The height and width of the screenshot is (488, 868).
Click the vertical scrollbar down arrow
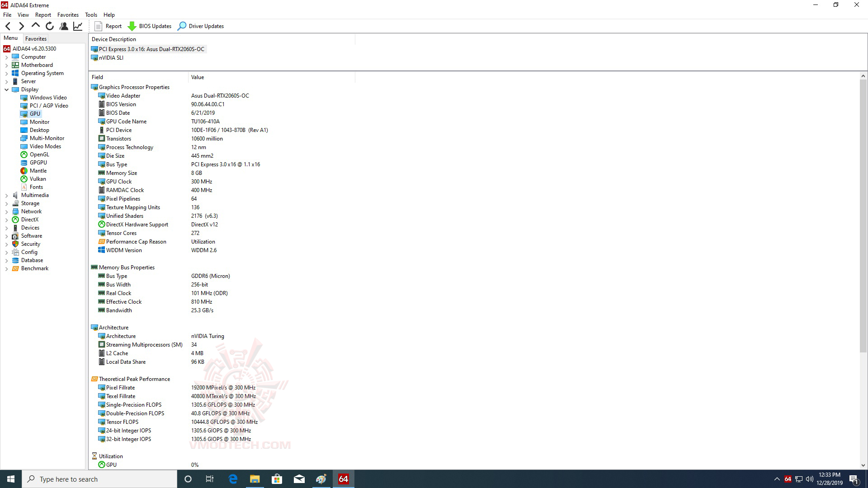pyautogui.click(x=863, y=465)
